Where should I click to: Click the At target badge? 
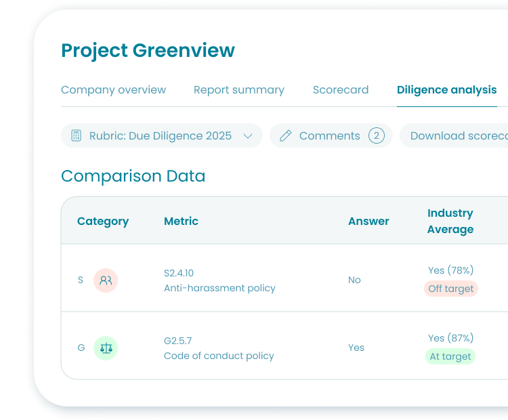pyautogui.click(x=450, y=356)
